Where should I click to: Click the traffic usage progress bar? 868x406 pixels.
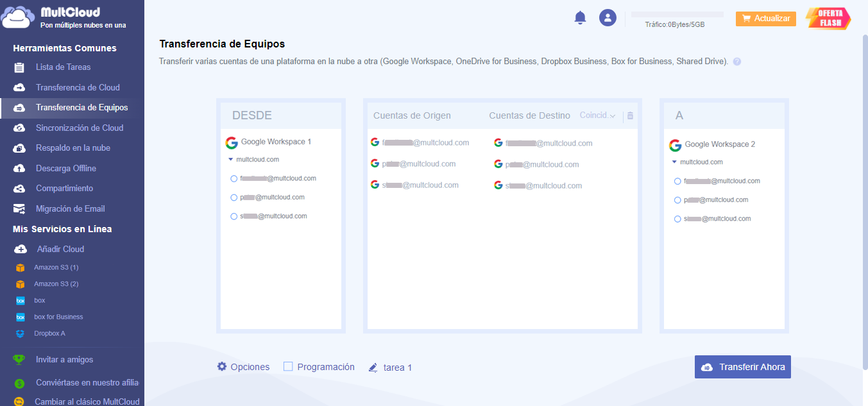[677, 14]
